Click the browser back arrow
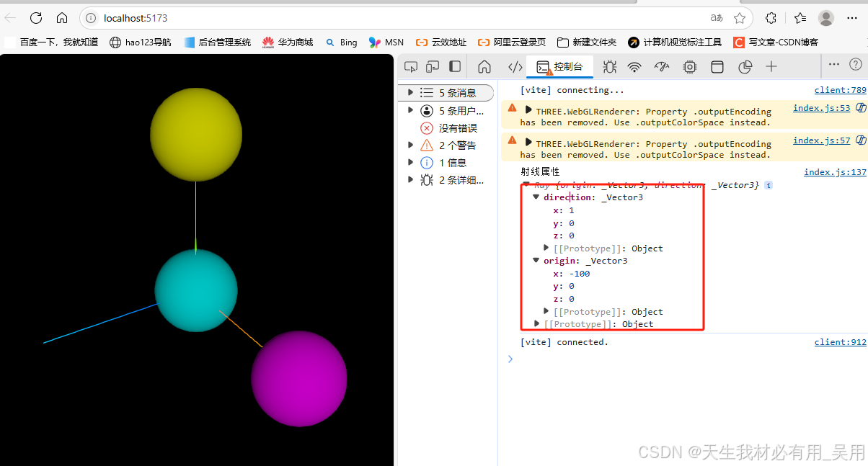 coord(11,18)
